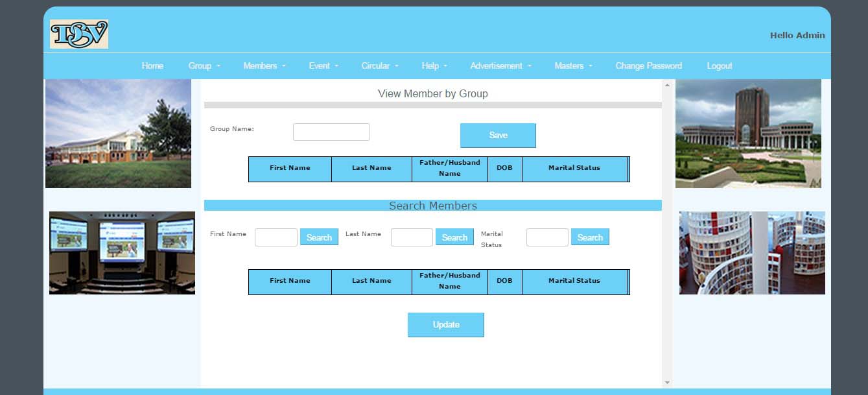Click Father/Husband Name header in search results table
The width and height of the screenshot is (868, 395).
pos(450,281)
